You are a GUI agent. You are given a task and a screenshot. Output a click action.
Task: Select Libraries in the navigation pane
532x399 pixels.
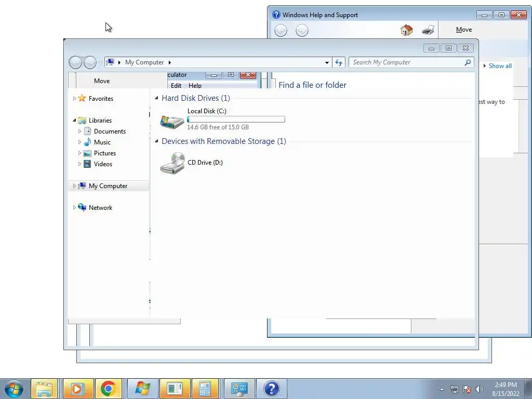pos(100,120)
